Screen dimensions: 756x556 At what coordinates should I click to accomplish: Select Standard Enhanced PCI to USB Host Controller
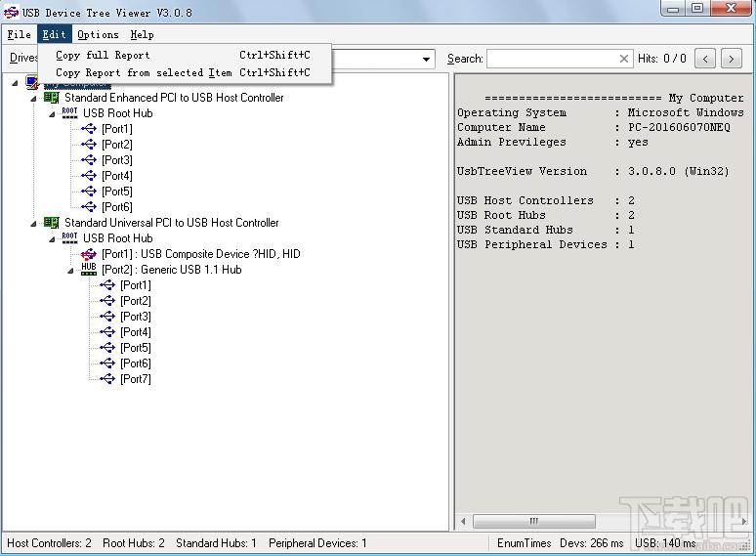coord(174,98)
